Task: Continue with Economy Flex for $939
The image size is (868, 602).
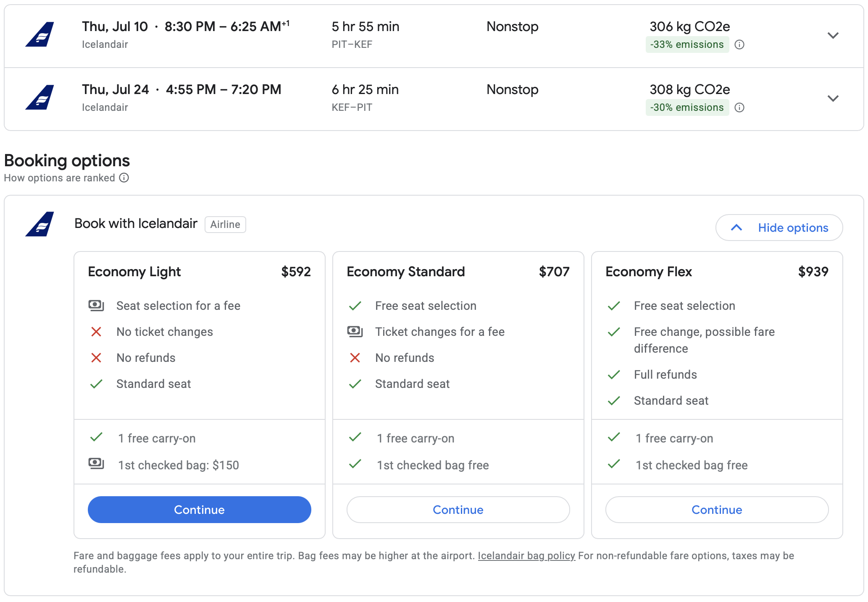Action: pyautogui.click(x=717, y=510)
